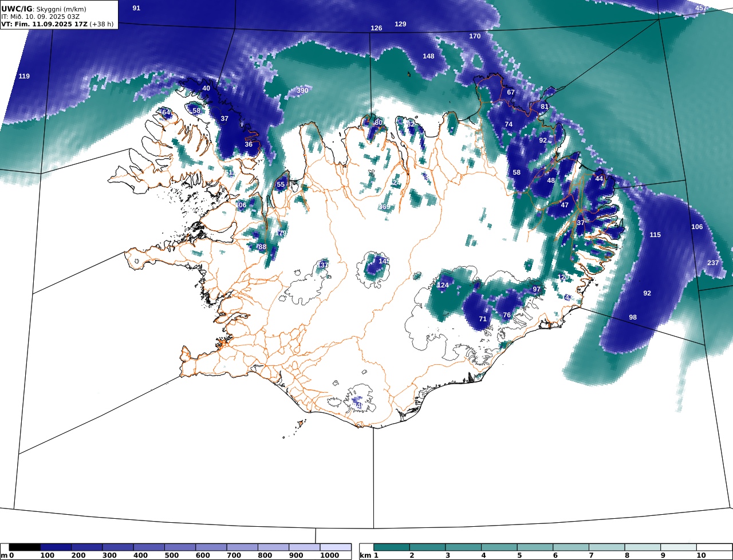Click the legend swatch between 700 and 800 m
This screenshot has height=560, width=733.
coord(242,547)
